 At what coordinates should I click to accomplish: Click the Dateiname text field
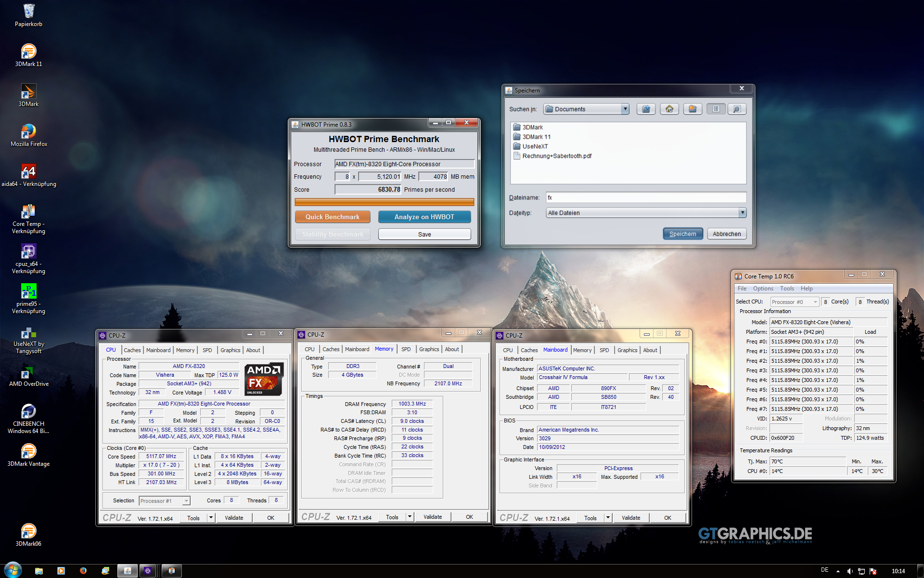(646, 197)
